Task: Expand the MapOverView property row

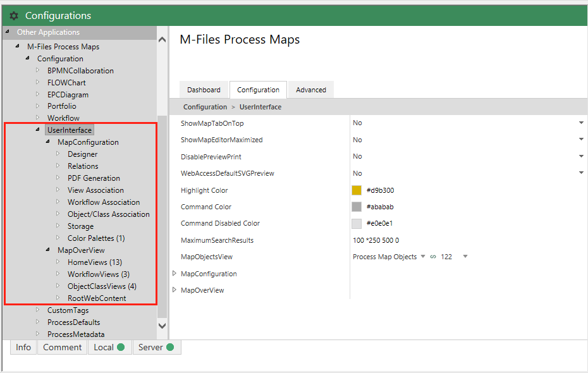Action: pyautogui.click(x=175, y=290)
